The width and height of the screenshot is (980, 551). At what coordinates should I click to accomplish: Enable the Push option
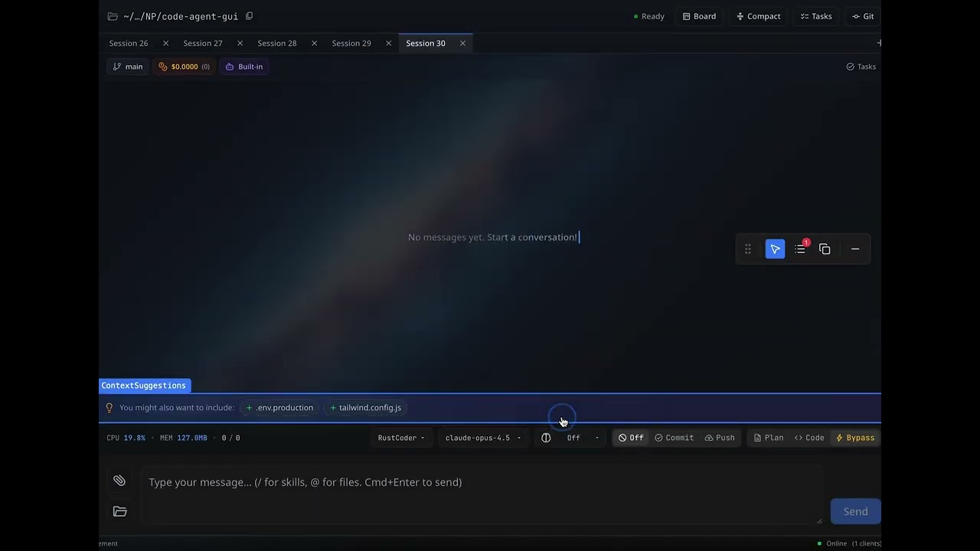(720, 438)
